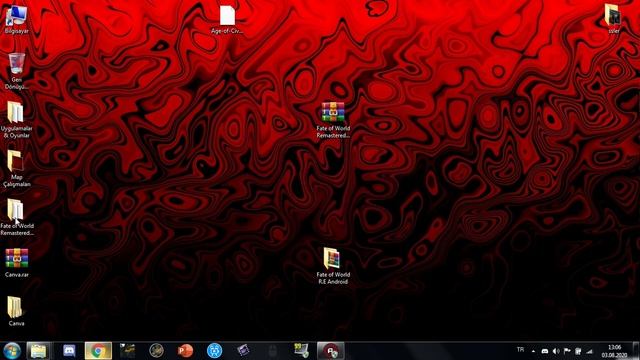Select the Canva.rar archive icon
The image size is (640, 360).
pyautogui.click(x=16, y=263)
